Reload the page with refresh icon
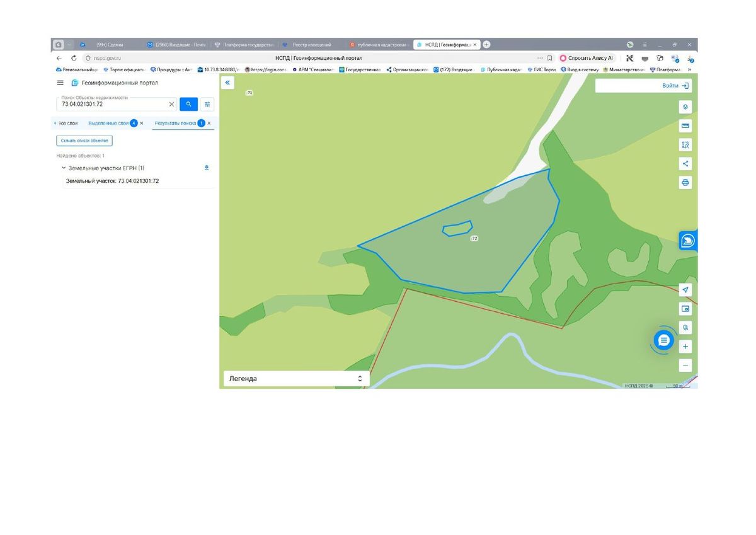Image resolution: width=756 pixels, height=535 pixels. click(74, 58)
